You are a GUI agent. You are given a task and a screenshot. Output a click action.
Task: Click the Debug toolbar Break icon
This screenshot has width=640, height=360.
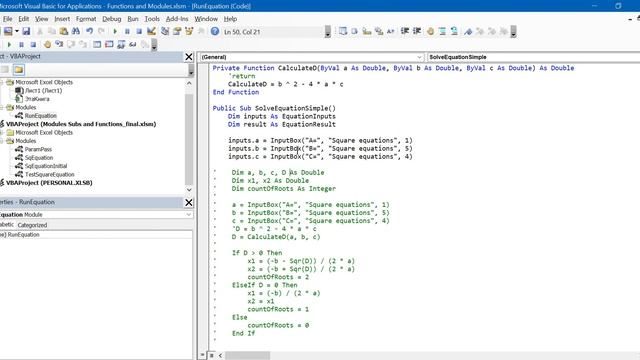(x=21, y=44)
